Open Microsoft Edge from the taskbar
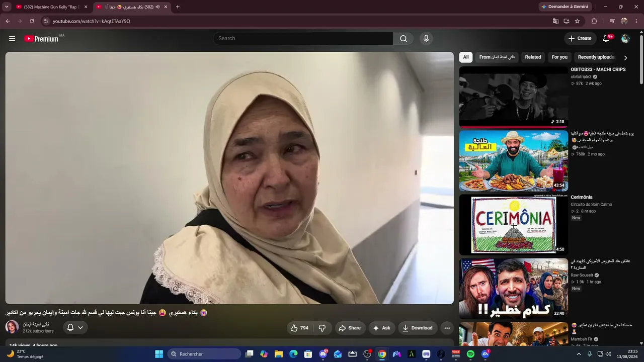644x362 pixels. point(293,354)
